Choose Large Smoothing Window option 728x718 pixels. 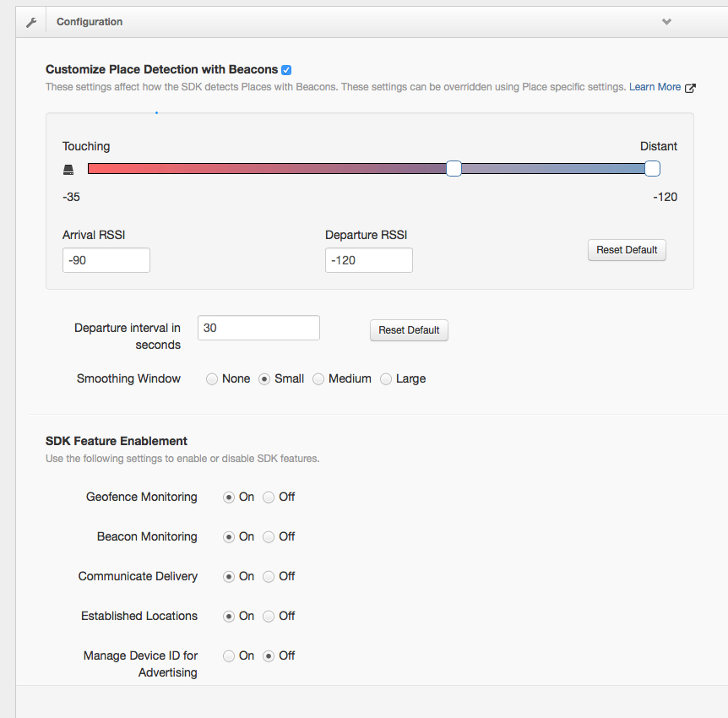386,379
